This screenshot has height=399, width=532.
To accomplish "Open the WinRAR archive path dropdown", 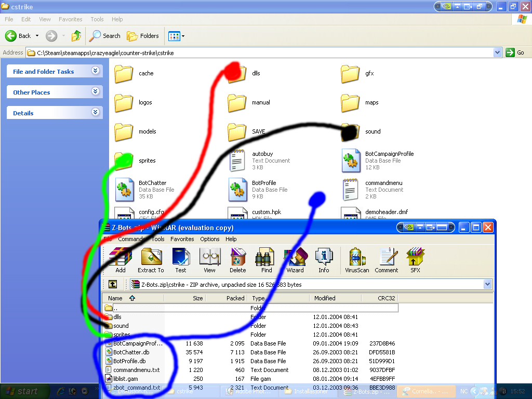I will (x=487, y=284).
